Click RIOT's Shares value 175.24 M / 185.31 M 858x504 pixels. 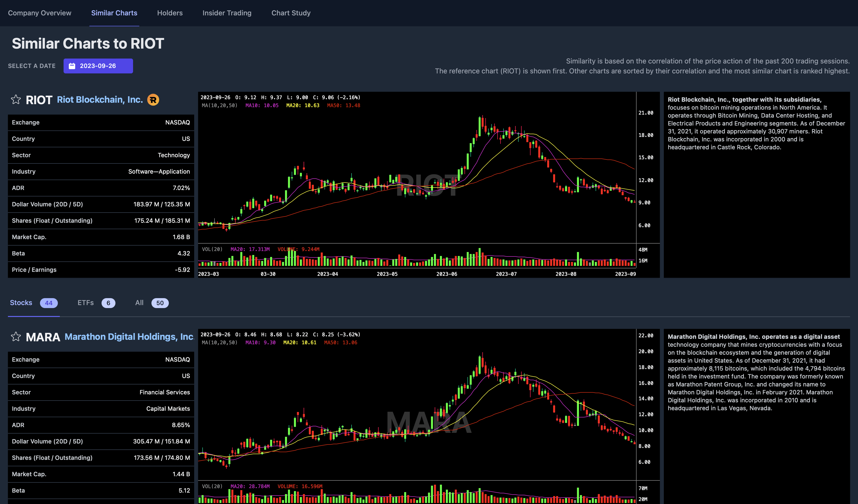tap(162, 221)
